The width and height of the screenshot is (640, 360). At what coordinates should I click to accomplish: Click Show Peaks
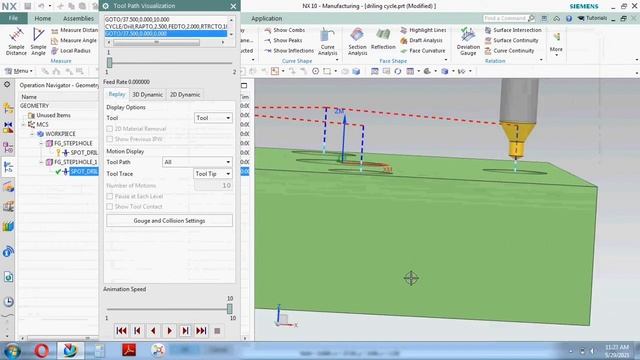point(283,40)
